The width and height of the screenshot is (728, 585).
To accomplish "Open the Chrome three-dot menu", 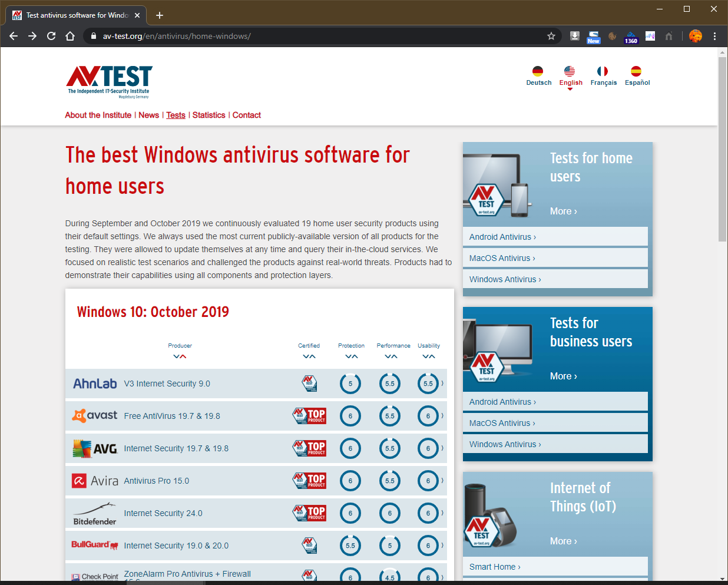I will pyautogui.click(x=714, y=36).
